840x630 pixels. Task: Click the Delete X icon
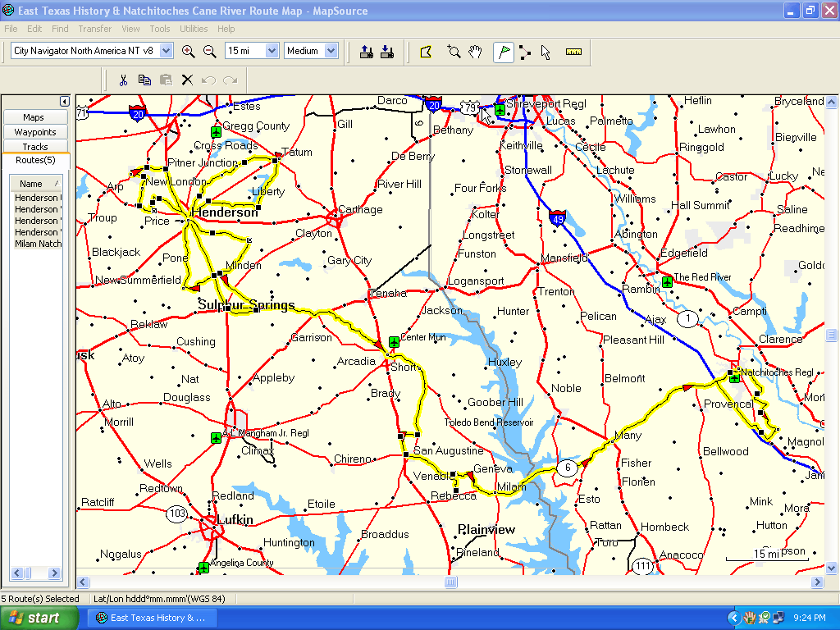[187, 80]
